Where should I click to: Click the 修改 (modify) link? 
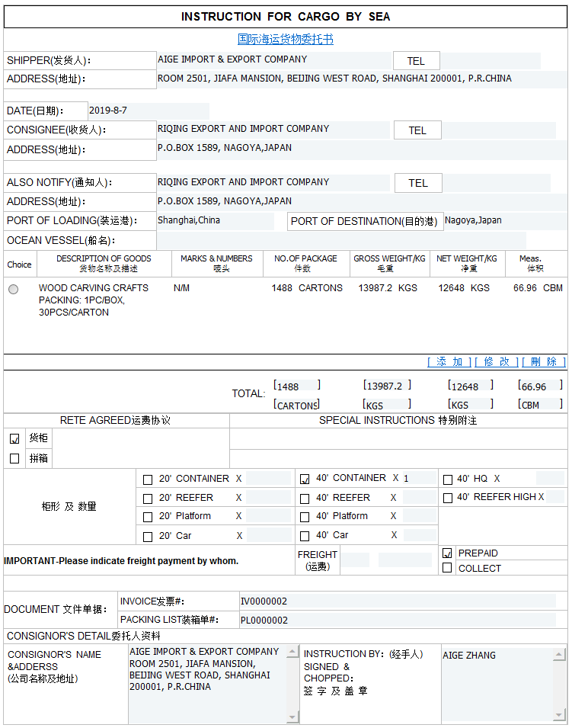[497, 361]
